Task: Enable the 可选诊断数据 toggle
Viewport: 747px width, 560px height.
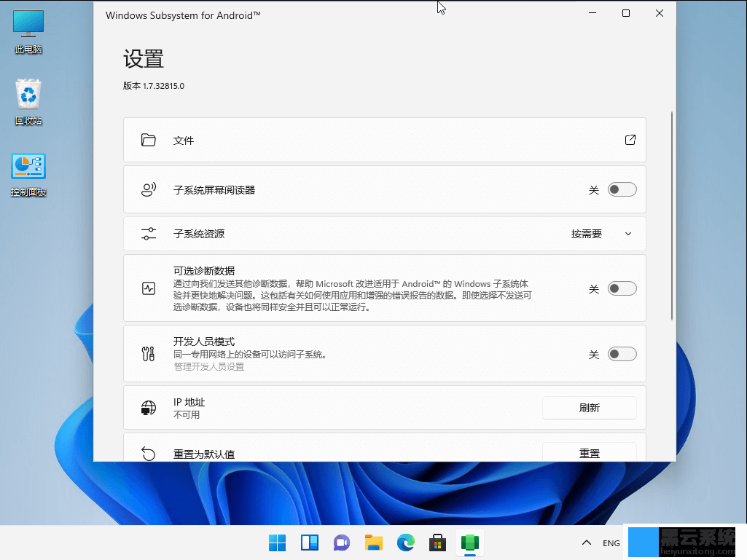Action: [622, 288]
